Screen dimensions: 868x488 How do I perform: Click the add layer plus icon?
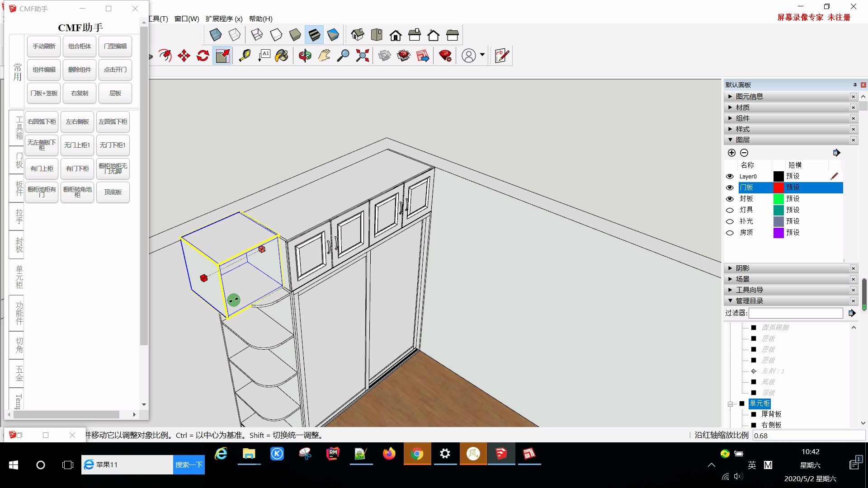(731, 153)
